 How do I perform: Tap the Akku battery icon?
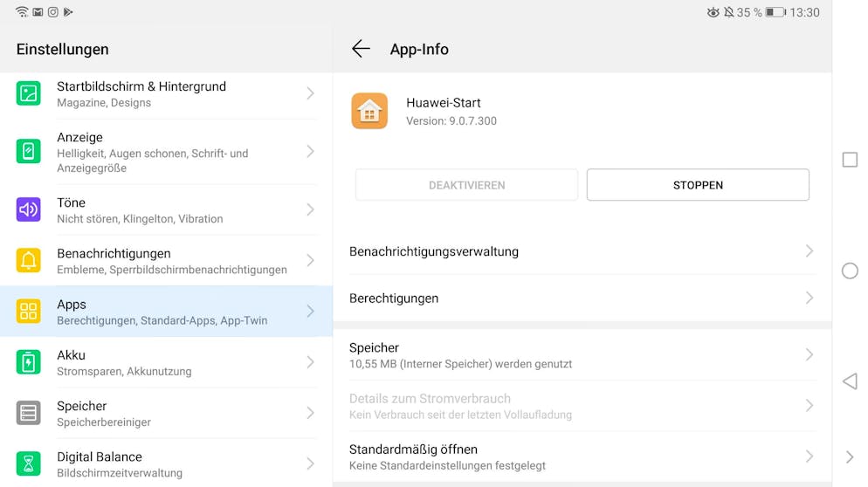[x=28, y=362]
